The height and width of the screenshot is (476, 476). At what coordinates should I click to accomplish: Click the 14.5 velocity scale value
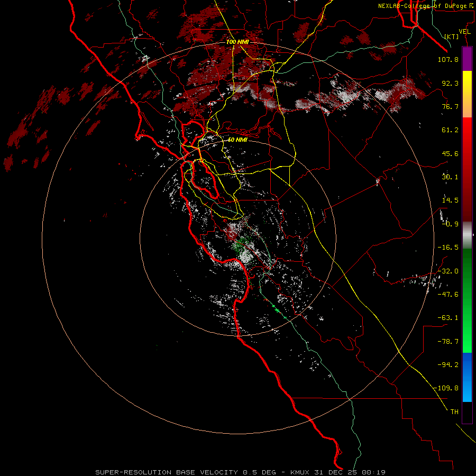click(x=450, y=200)
